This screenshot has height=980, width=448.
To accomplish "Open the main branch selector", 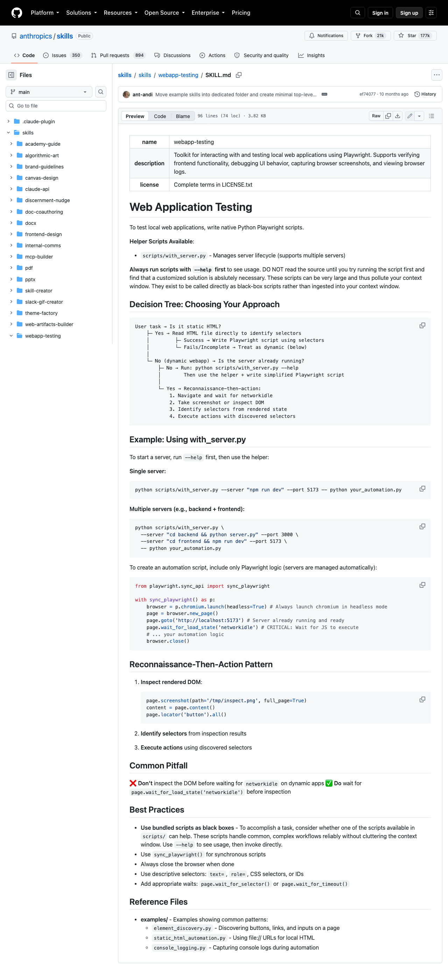I will pyautogui.click(x=49, y=92).
